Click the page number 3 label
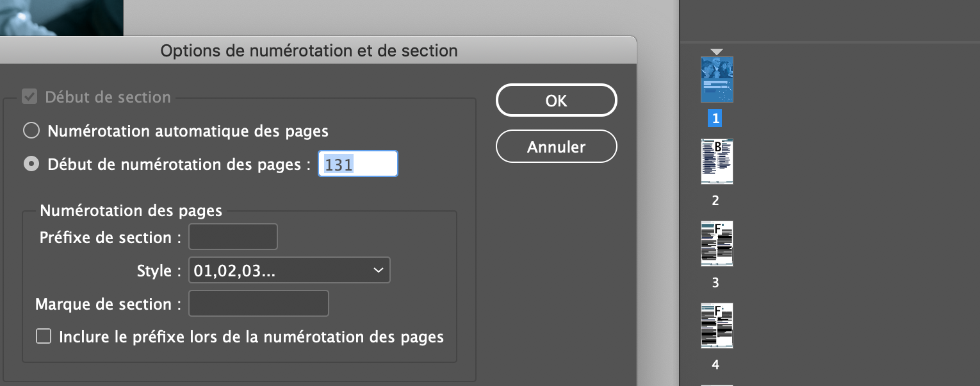The image size is (980, 386). (715, 283)
